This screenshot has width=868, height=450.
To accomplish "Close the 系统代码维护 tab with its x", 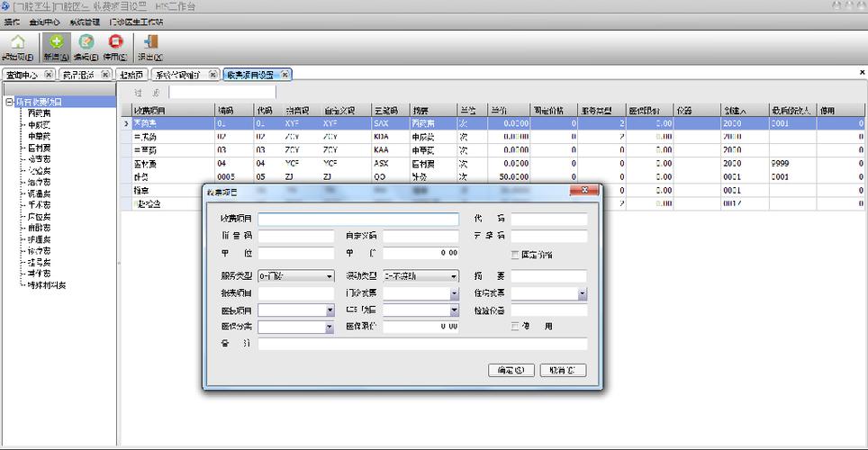I will click(212, 74).
